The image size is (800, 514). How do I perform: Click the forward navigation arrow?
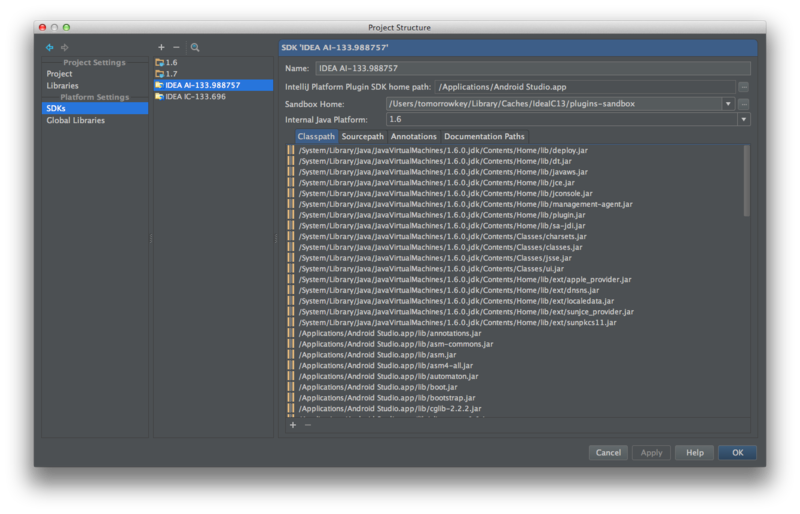coord(65,47)
